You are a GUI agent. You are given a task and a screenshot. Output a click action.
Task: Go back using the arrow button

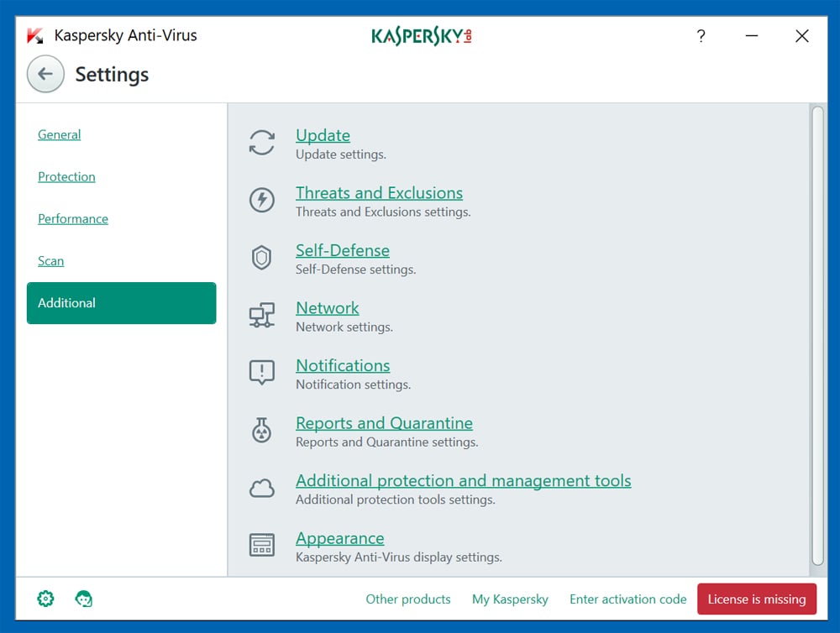click(45, 74)
